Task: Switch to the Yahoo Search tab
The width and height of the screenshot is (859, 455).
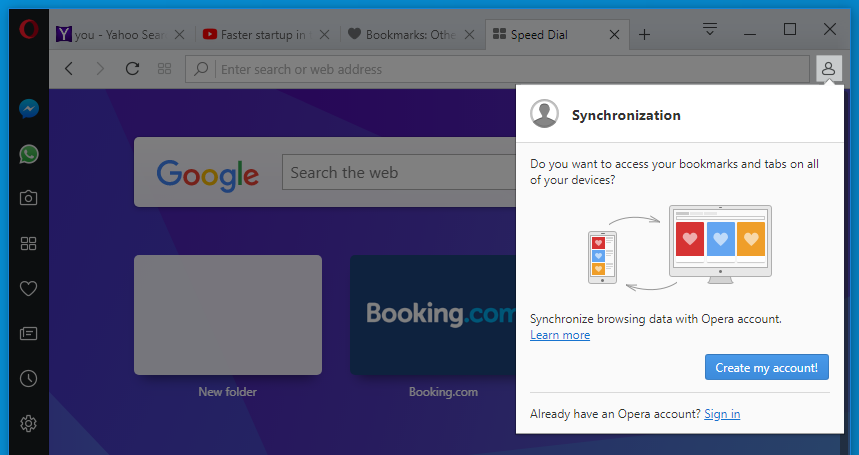Action: [112, 34]
